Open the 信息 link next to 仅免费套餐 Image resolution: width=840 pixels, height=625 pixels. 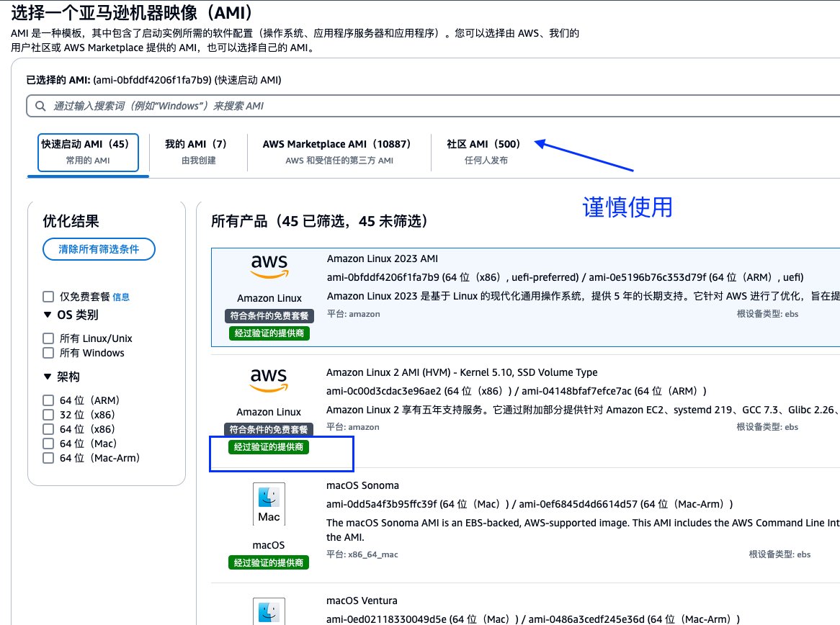tap(121, 296)
